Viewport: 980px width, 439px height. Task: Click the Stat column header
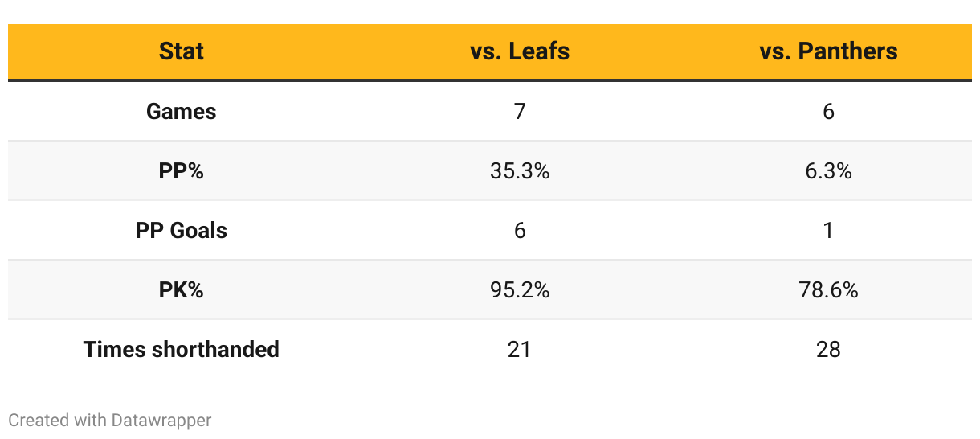(182, 51)
